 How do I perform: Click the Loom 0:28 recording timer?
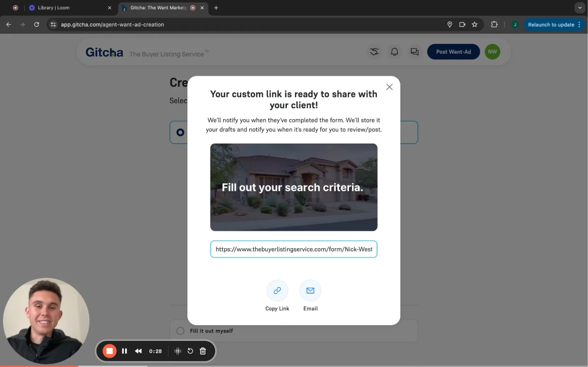click(x=156, y=351)
